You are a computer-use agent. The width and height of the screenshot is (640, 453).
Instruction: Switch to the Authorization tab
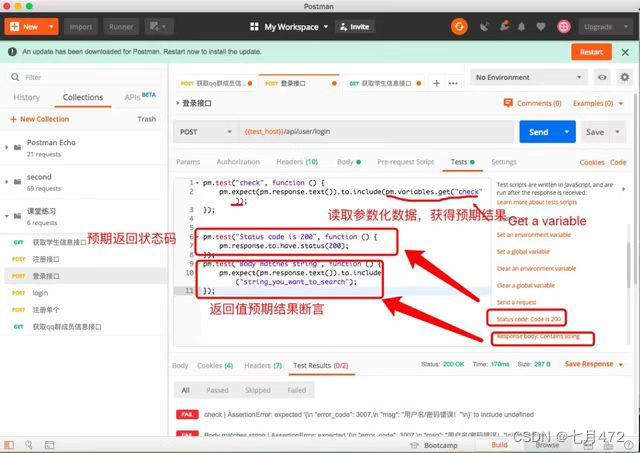(238, 162)
